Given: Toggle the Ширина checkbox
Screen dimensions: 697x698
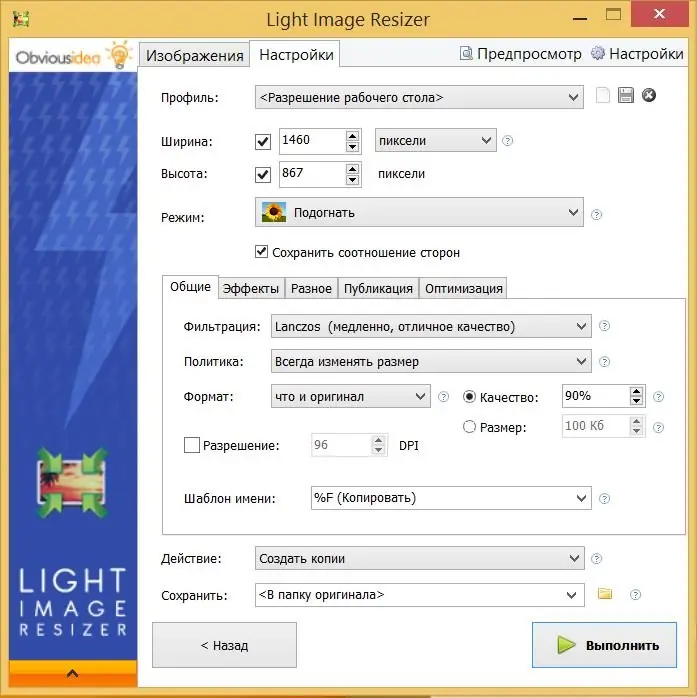Looking at the screenshot, I should pos(263,142).
